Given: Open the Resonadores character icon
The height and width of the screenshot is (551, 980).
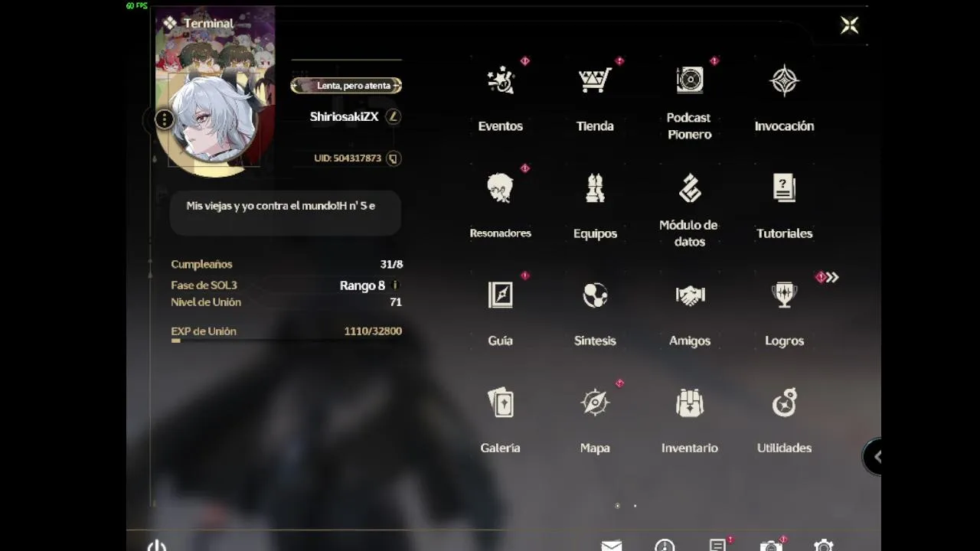Looking at the screenshot, I should click(501, 187).
